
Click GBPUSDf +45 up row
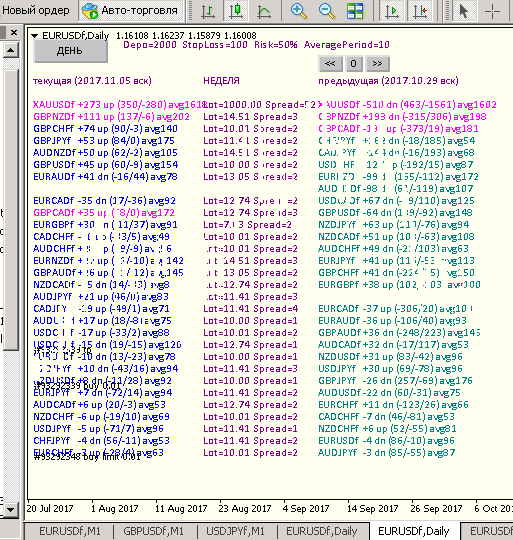coord(105,165)
